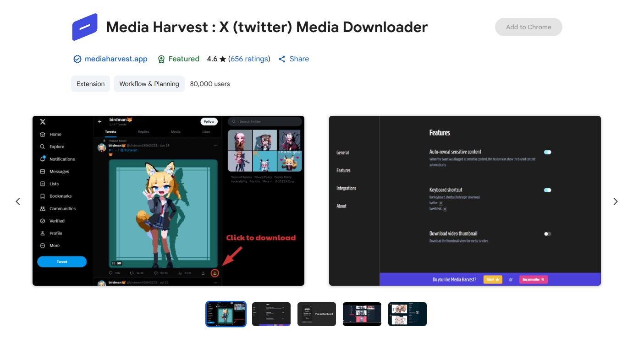Click the '80,000 users' text

[x=210, y=84]
